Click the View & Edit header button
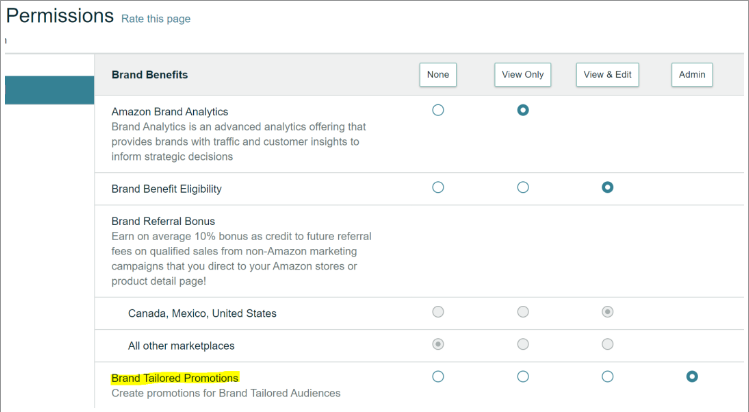 (607, 75)
